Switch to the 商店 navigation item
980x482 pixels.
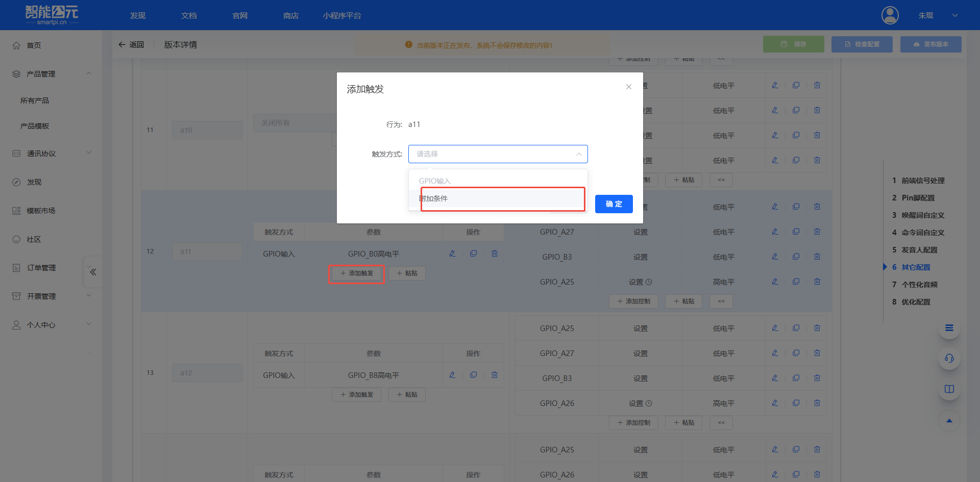pyautogui.click(x=290, y=15)
